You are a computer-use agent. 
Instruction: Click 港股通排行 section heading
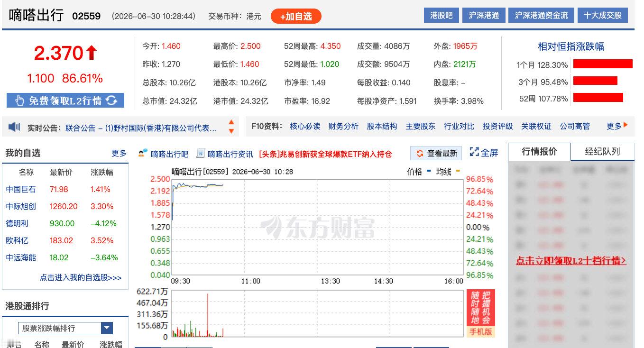27,306
